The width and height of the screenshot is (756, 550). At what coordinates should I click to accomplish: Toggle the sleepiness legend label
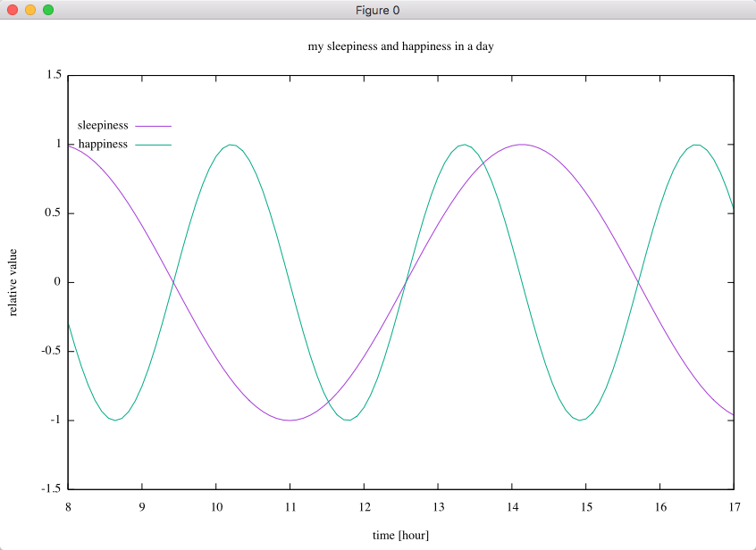coord(103,126)
